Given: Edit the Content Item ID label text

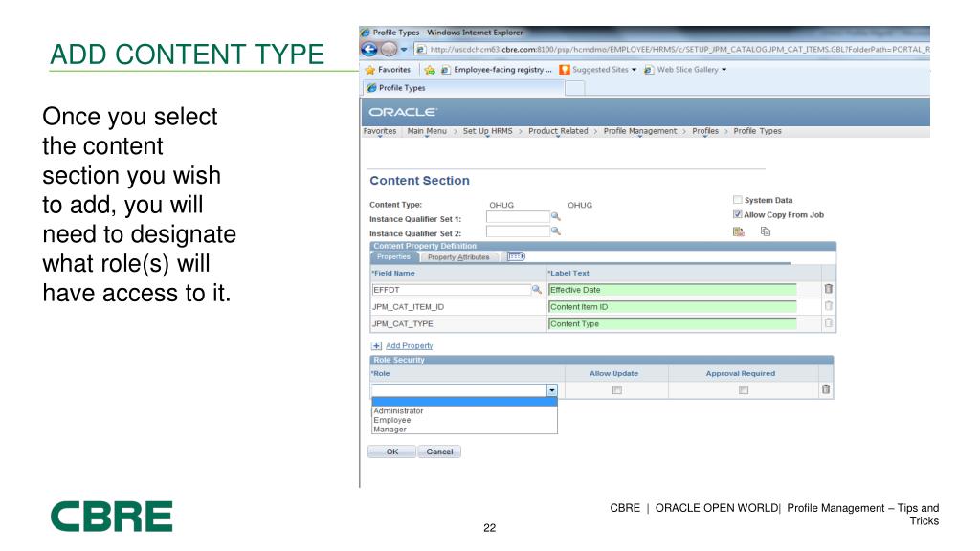Looking at the screenshot, I should pyautogui.click(x=673, y=307).
